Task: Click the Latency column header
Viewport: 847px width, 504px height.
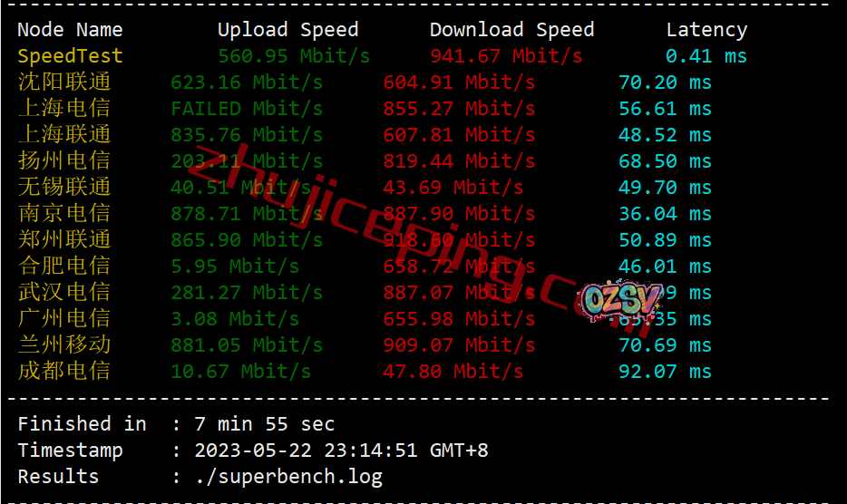Action: [706, 30]
